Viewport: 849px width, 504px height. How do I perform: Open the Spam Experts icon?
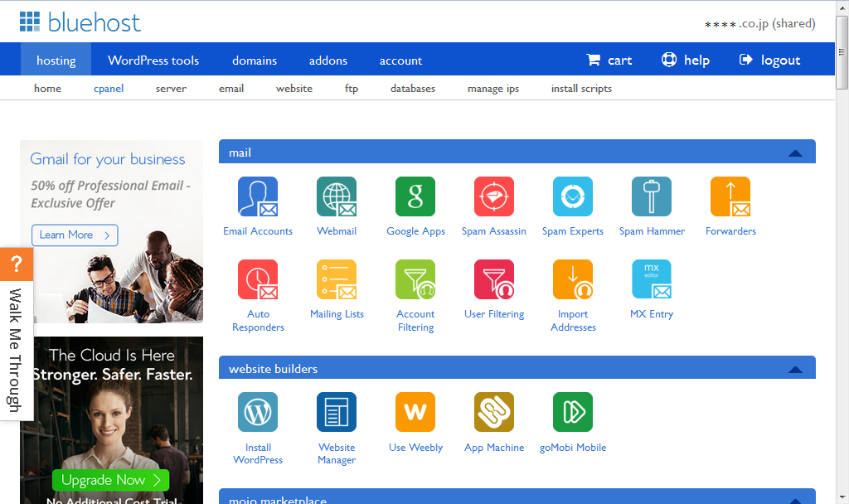[573, 196]
